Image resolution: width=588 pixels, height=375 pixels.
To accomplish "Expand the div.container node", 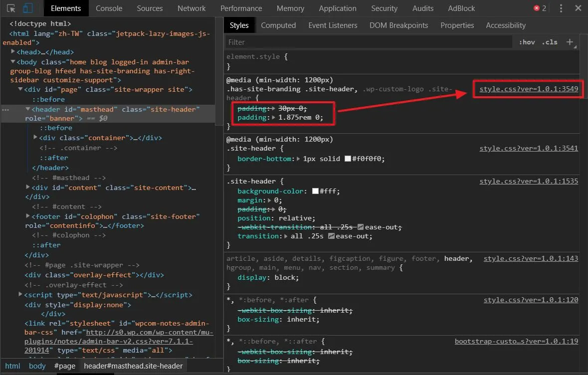I will click(x=35, y=137).
